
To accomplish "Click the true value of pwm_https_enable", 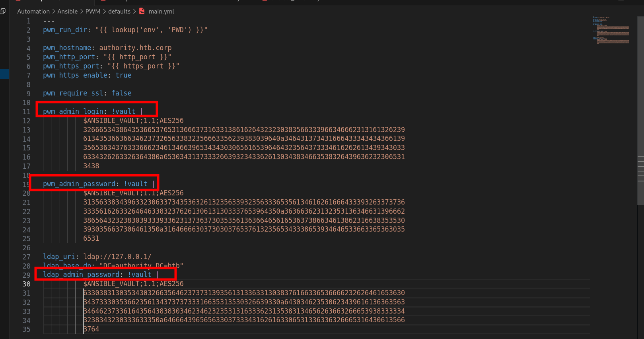I will 123,75.
